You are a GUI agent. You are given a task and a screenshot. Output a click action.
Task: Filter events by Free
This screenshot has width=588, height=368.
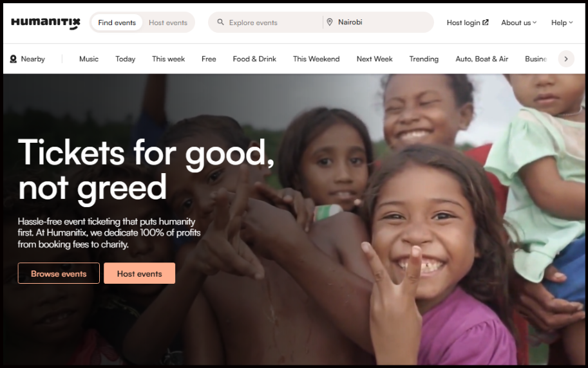pos(209,59)
